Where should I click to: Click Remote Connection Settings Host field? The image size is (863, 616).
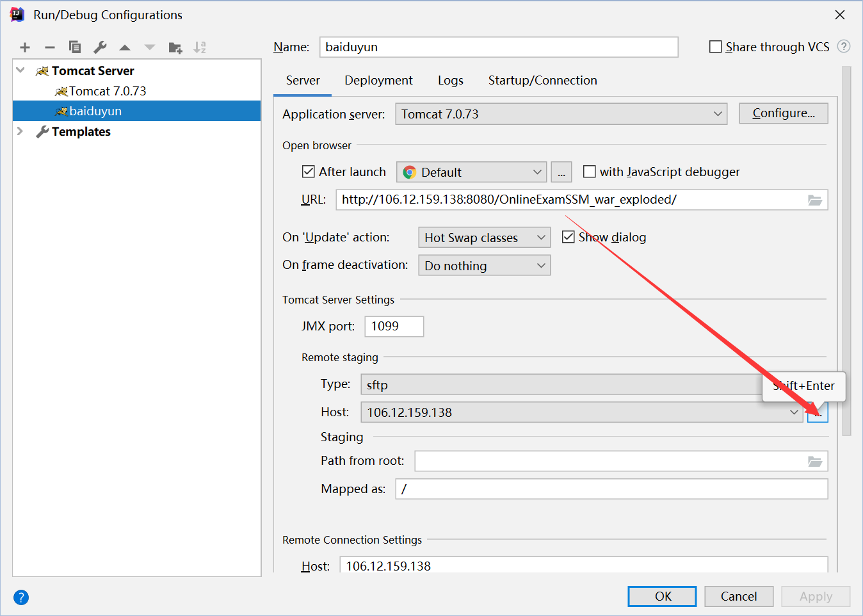[x=583, y=565]
